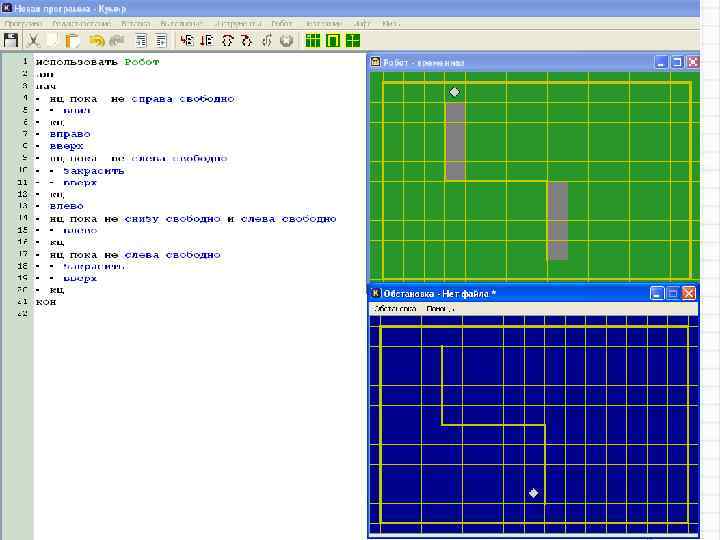
Task: Open the Робот menu in main menu bar
Action: pos(282,23)
